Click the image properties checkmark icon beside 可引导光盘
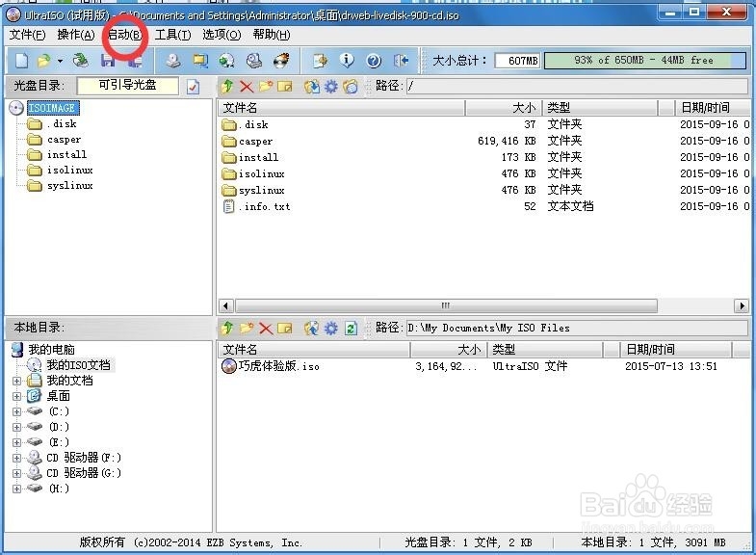 coord(193,87)
